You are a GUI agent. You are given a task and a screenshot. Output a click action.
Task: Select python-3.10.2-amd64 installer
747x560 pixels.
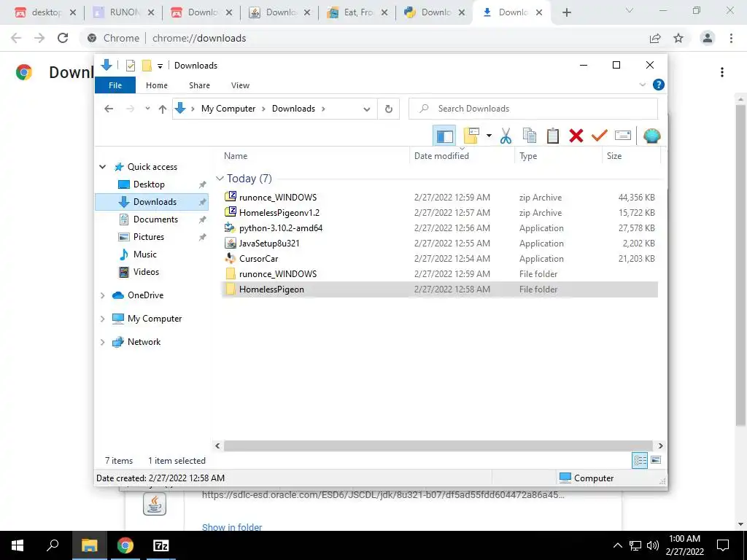[x=281, y=228]
